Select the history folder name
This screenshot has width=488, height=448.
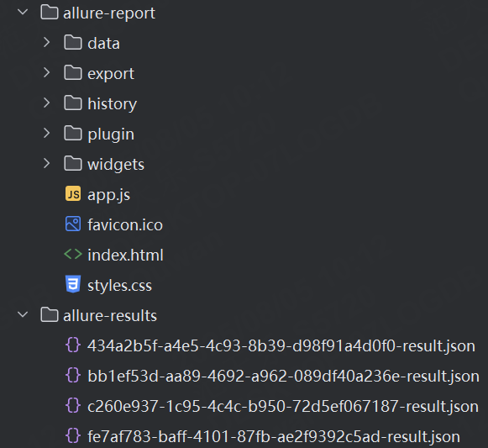point(112,104)
